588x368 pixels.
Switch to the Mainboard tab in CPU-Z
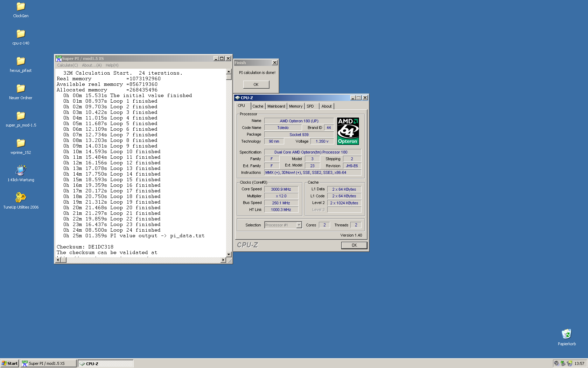coord(276,106)
